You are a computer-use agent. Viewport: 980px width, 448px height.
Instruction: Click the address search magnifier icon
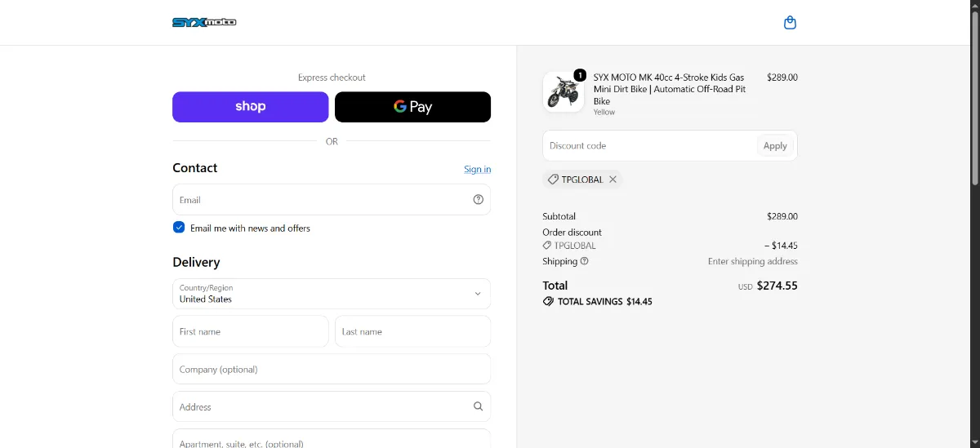tap(479, 406)
